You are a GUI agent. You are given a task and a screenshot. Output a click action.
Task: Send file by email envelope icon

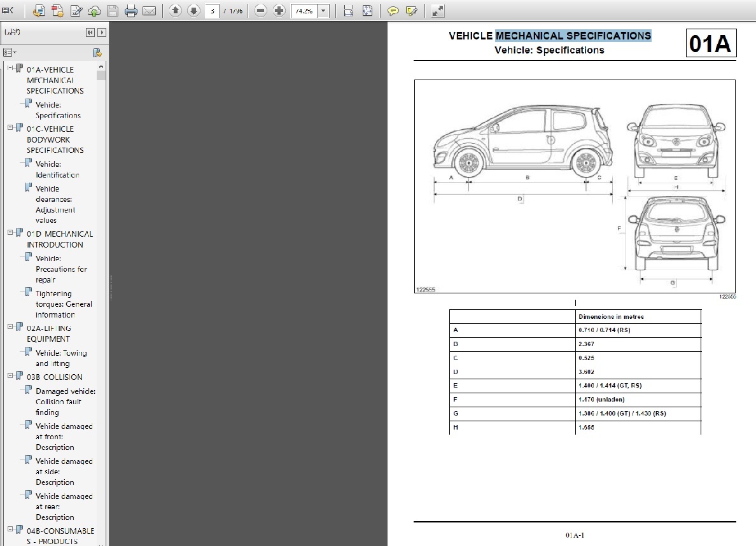pyautogui.click(x=150, y=11)
